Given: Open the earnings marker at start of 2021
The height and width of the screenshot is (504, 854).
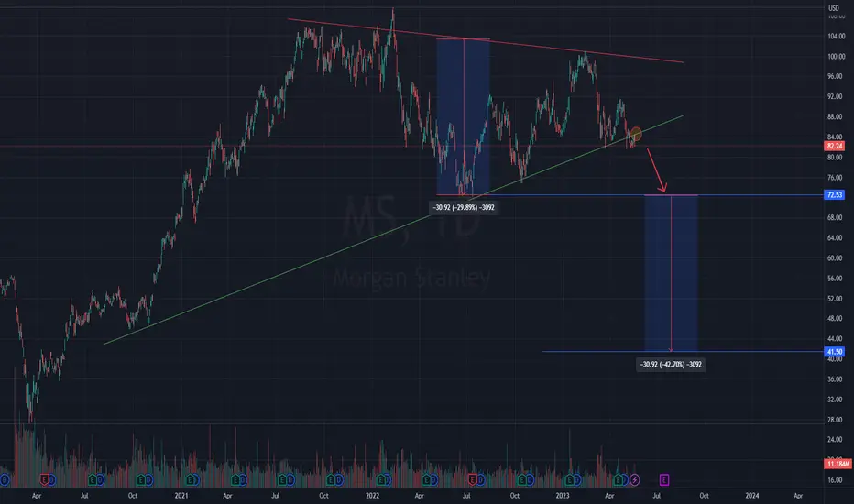Looking at the screenshot, I should point(190,479).
